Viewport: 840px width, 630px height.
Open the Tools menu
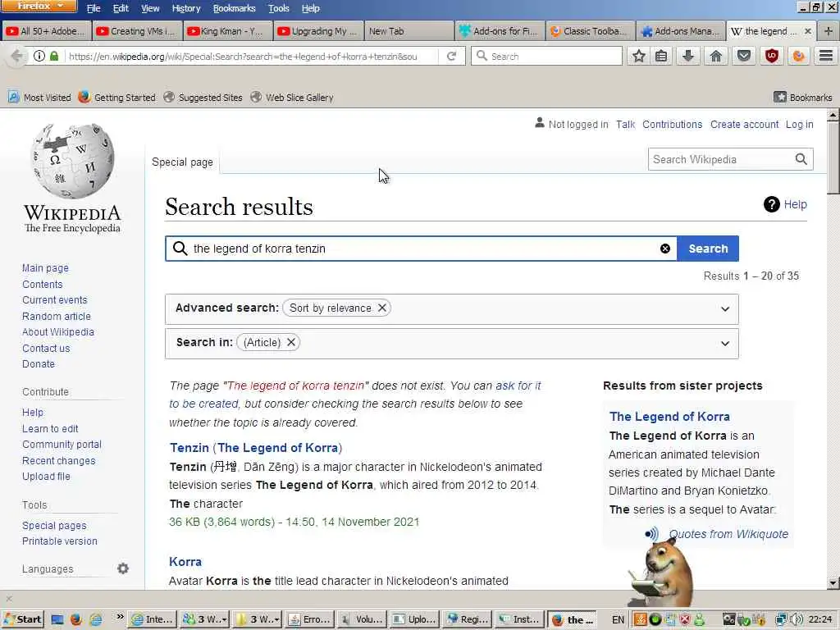(x=279, y=8)
